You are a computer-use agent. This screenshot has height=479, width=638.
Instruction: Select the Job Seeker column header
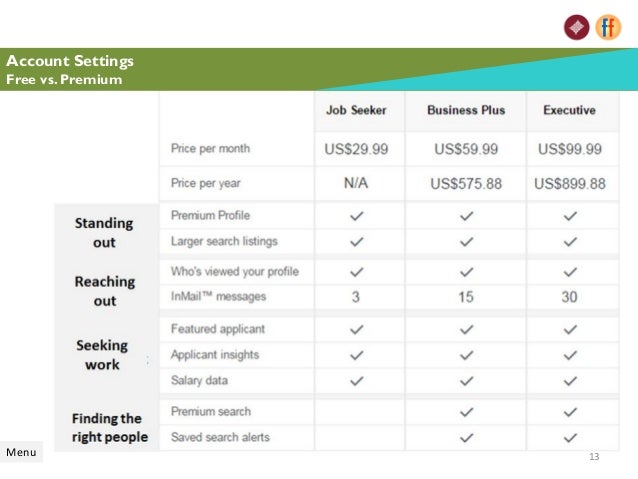(356, 110)
